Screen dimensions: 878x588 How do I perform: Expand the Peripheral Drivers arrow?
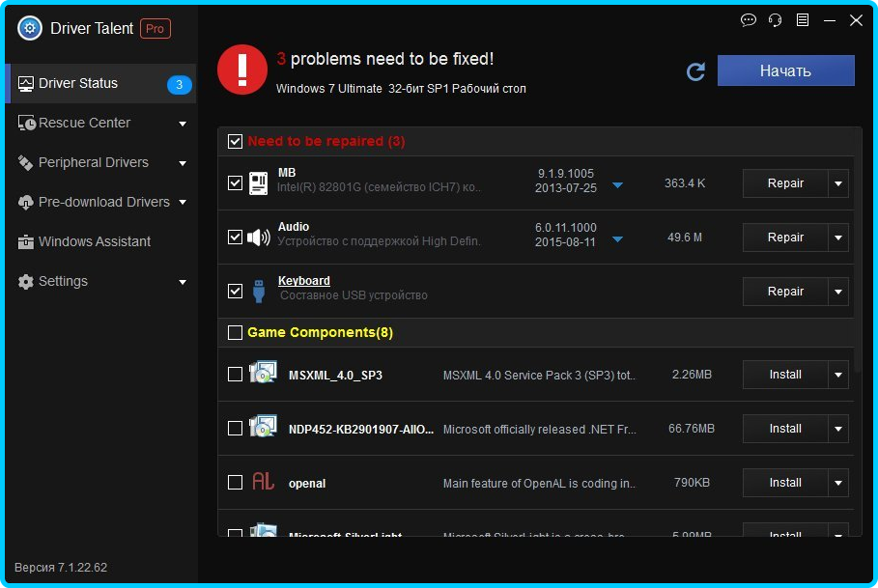[x=183, y=163]
